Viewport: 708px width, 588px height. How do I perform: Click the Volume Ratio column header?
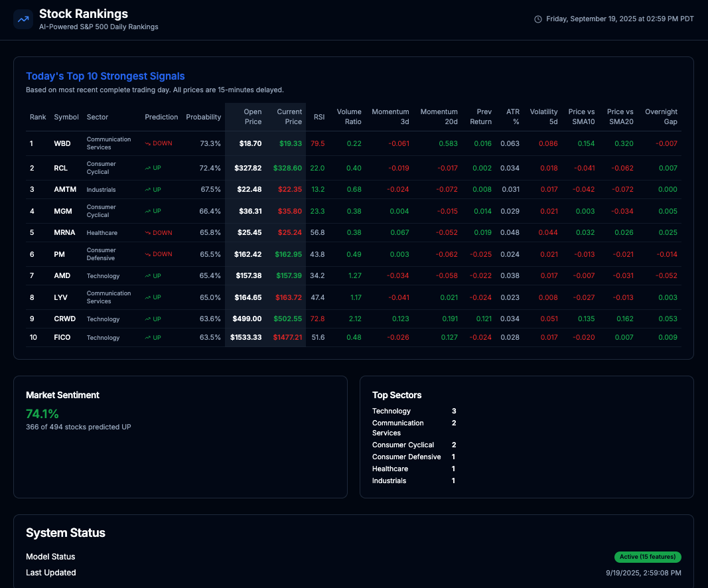349,117
